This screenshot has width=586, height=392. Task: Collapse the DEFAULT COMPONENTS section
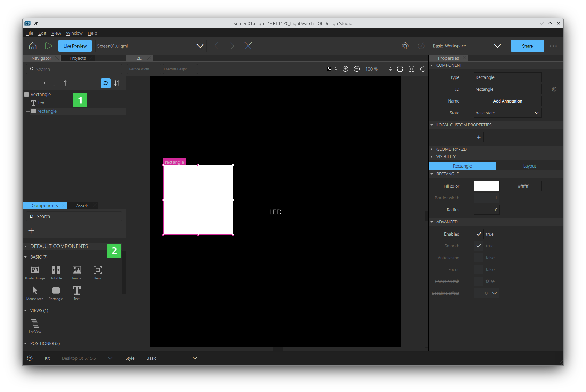[25, 246]
